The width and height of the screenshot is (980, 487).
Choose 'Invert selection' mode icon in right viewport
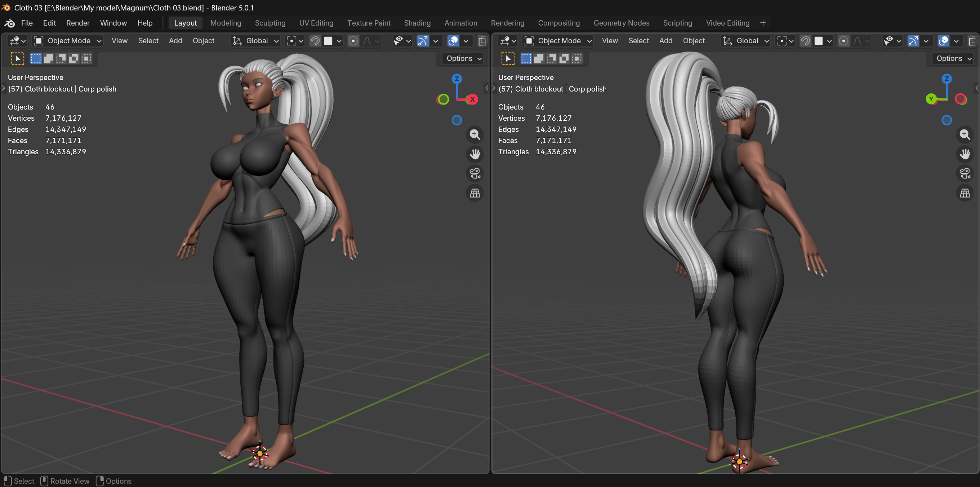(564, 59)
